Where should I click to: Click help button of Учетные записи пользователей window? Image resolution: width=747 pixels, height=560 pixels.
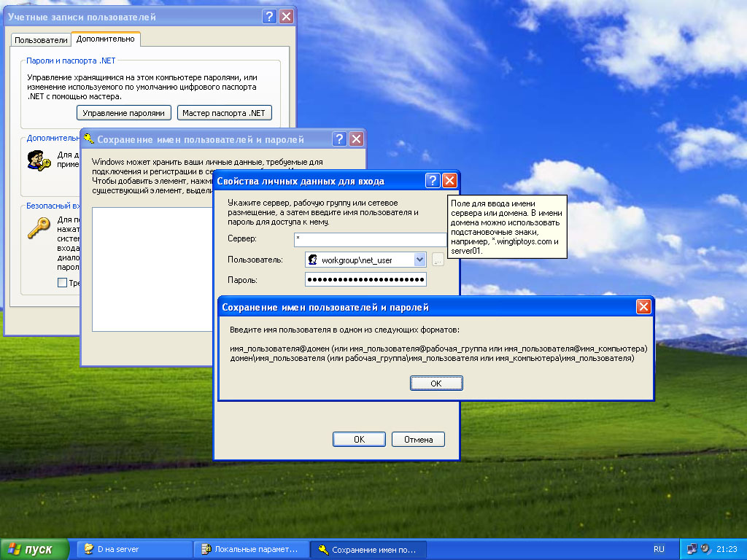click(269, 17)
